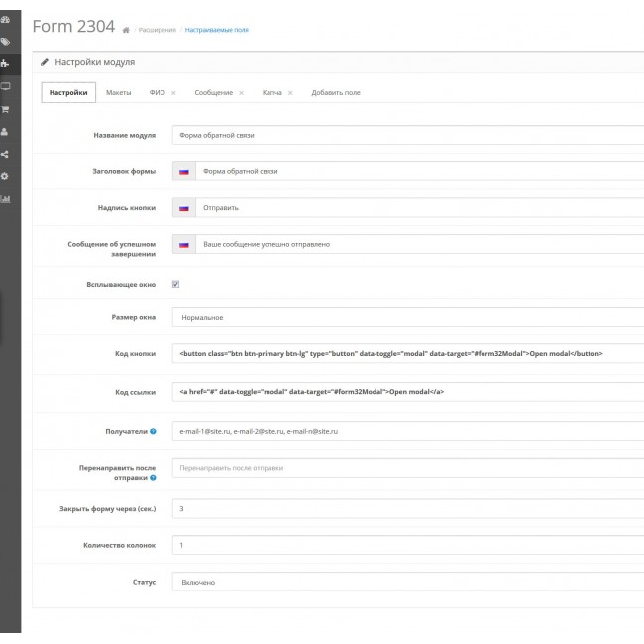This screenshot has width=644, height=644.
Task: Follow the Настраиваемые поля breadcrumb link
Action: 216,30
